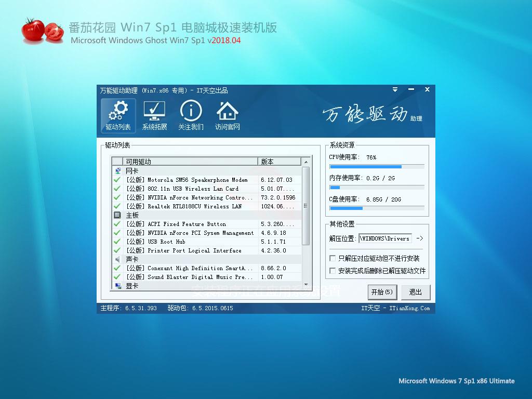Click the 可用驱动 column header
Screen dimensions: 532x399
coord(190,162)
